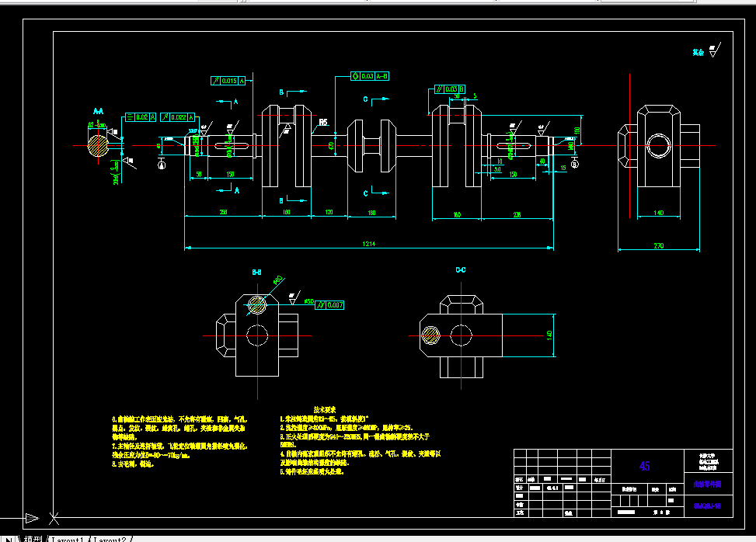Select the blue 45 material text
Image resolution: width=756 pixels, height=542 pixels.
pyautogui.click(x=645, y=466)
